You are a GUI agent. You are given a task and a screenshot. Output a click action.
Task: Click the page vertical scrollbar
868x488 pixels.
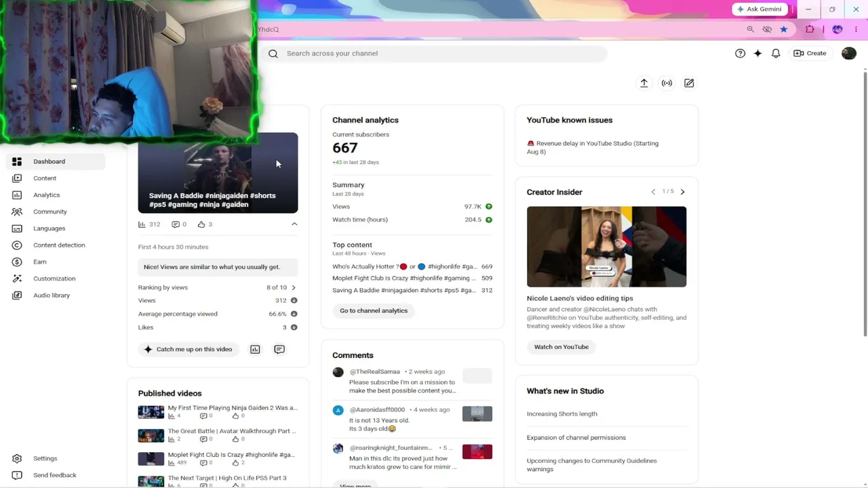click(865, 203)
